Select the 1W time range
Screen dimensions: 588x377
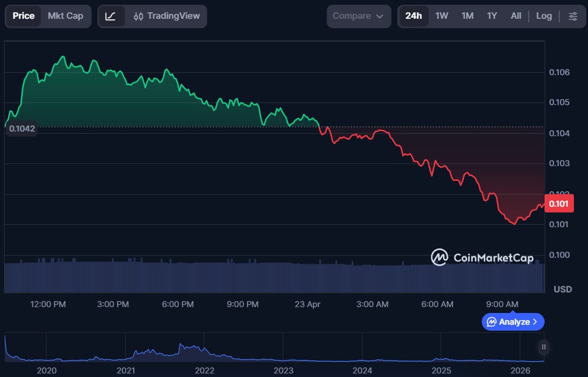442,16
